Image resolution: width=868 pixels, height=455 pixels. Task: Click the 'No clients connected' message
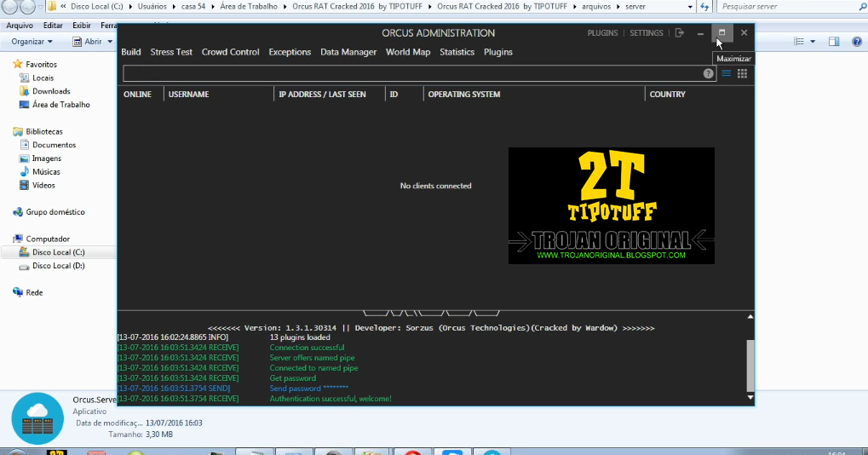click(435, 186)
